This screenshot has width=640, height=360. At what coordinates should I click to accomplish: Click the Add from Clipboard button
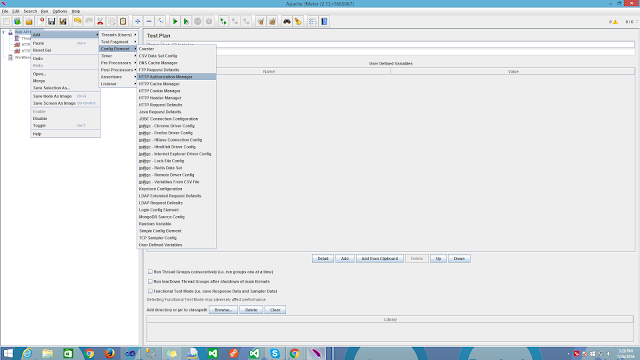(x=380, y=258)
